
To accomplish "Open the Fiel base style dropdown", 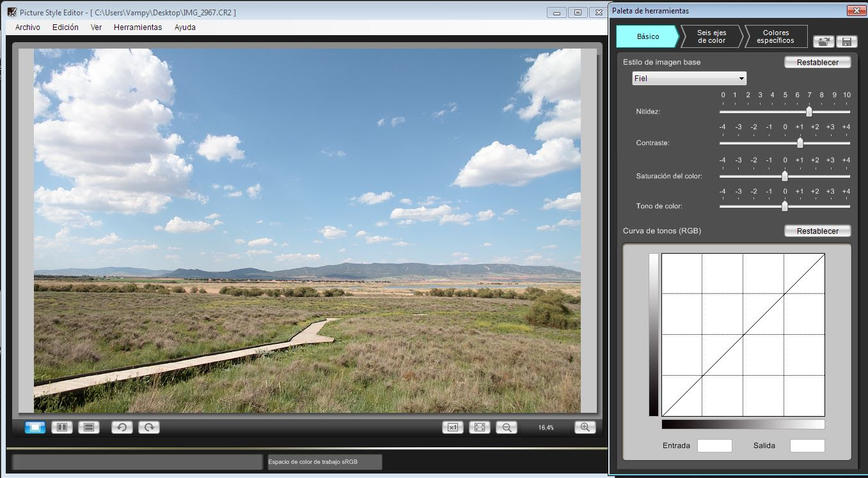I will (689, 79).
